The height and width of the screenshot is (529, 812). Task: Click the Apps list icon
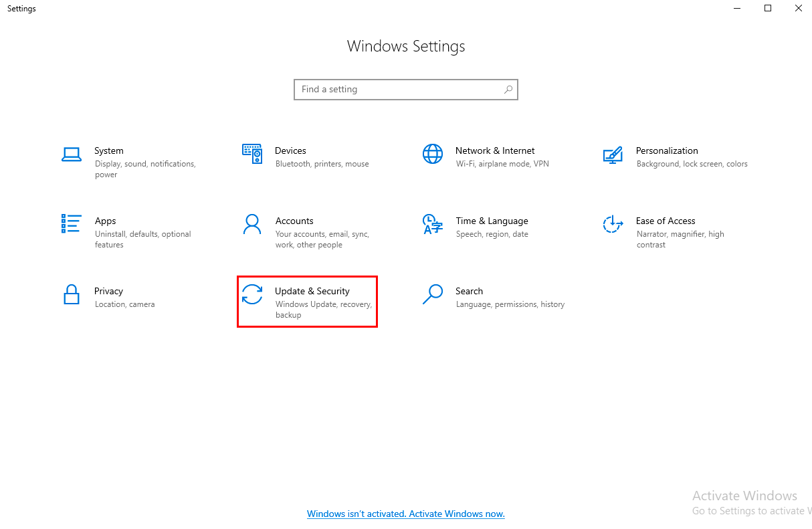[x=72, y=224]
